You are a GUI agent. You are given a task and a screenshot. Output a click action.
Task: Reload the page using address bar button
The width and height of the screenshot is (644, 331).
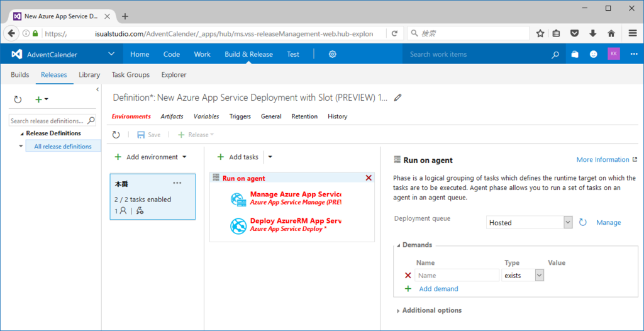pos(395,33)
